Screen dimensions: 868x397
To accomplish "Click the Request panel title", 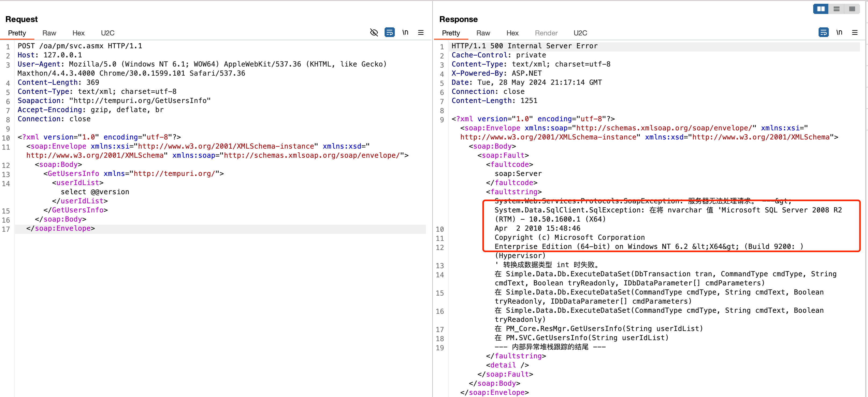I will tap(21, 20).
